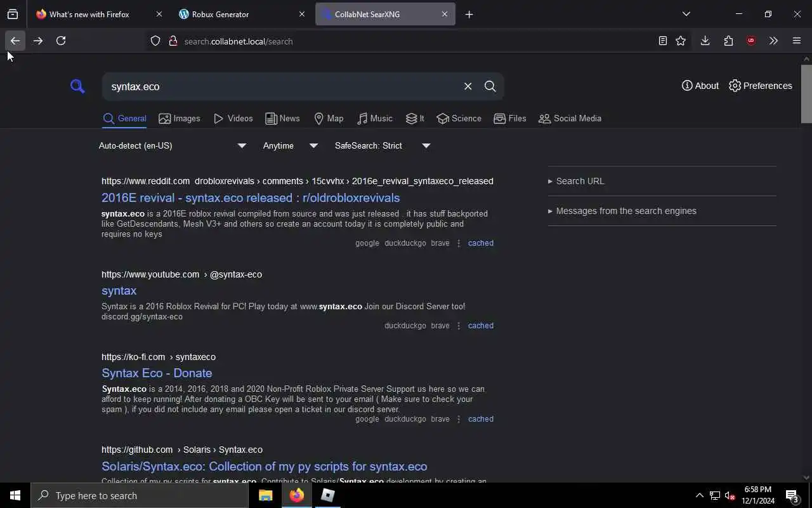
Task: Show more tools overflow chevron
Action: [x=773, y=41]
